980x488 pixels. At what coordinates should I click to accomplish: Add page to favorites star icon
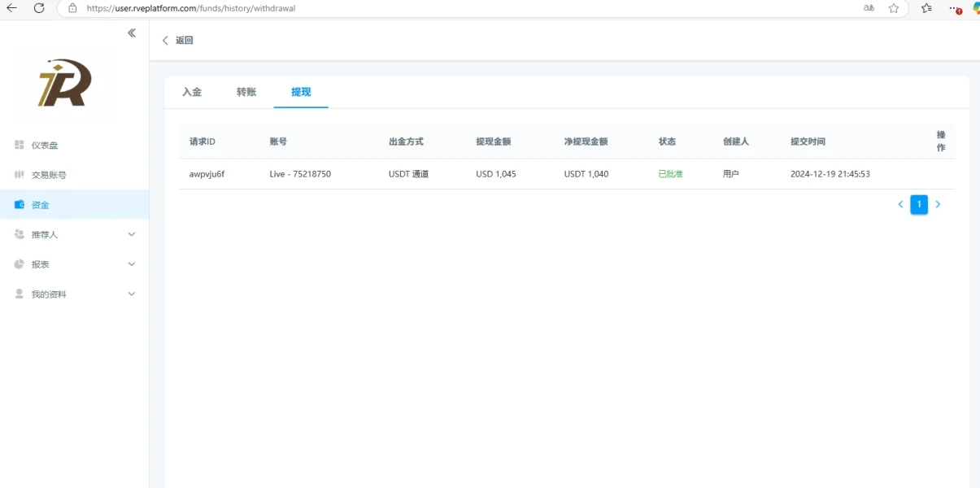coord(894,8)
